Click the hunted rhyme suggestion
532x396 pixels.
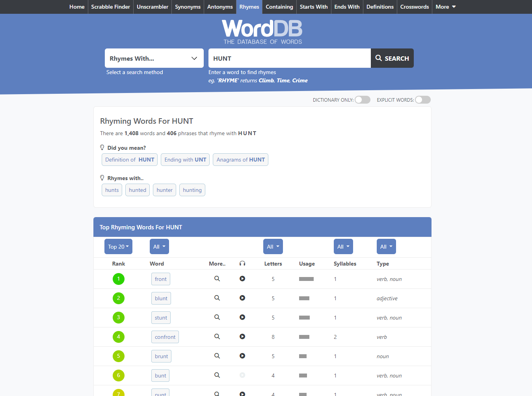coord(138,190)
